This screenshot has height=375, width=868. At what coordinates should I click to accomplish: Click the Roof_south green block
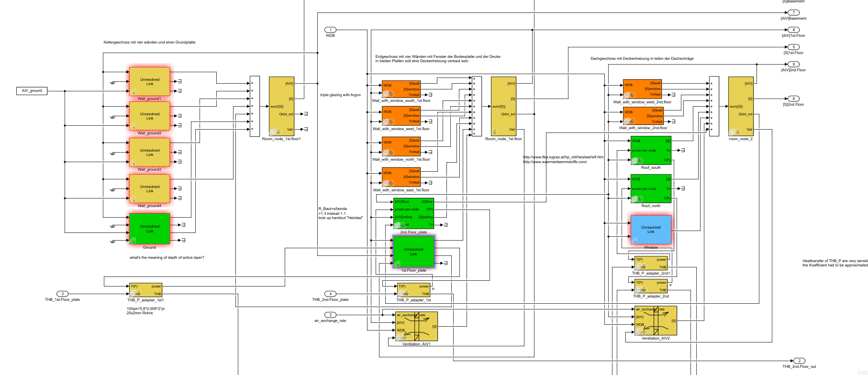point(651,150)
